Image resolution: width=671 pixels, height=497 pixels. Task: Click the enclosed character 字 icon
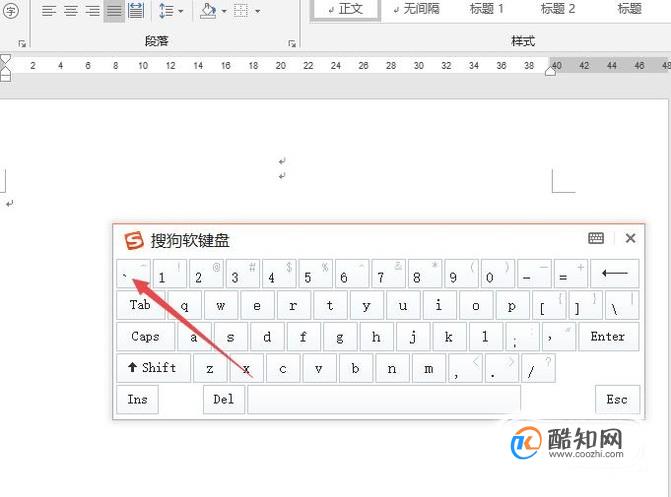10,11
